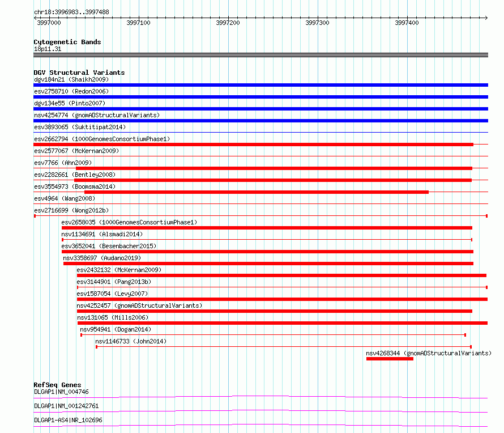Click the nsv954941 (Dogan2014) label
Viewport: 504px width, 433px height.
(116, 329)
